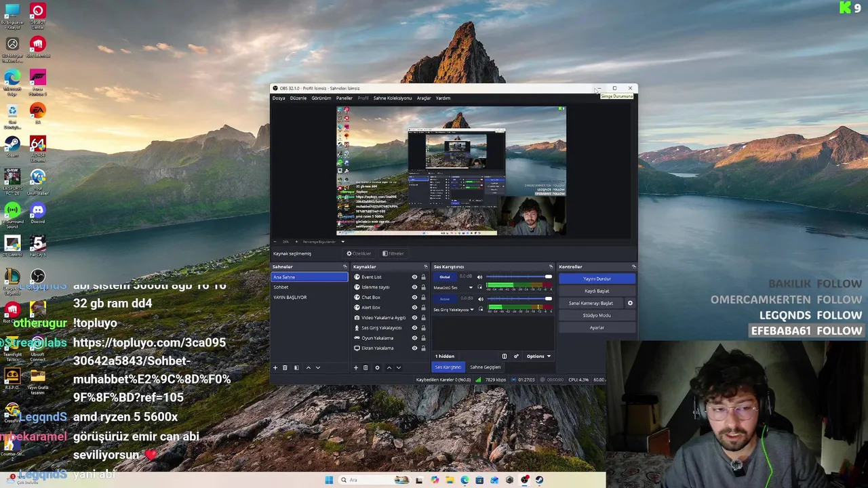
Task: Remove the source using the Kaynaklar trash icon
Action: [366, 367]
